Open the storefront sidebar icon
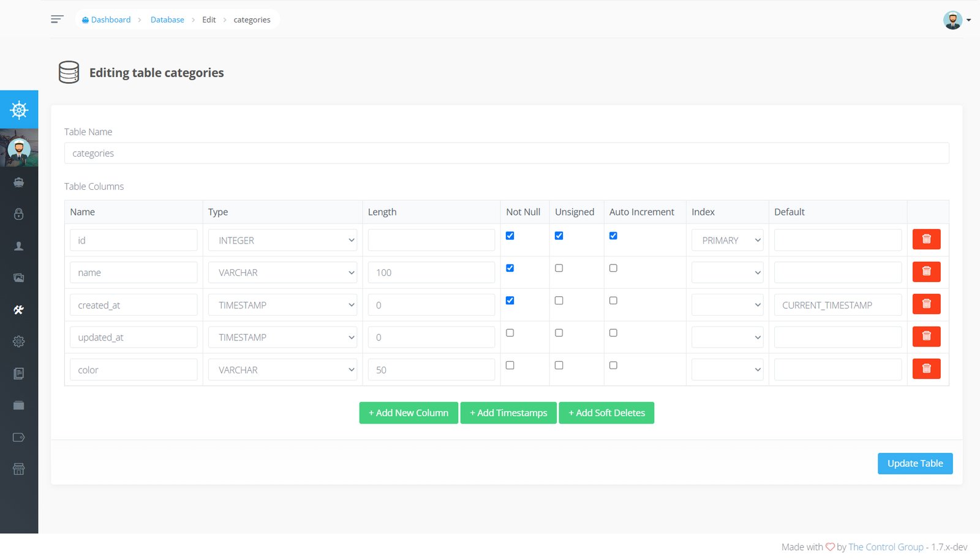 [x=19, y=469]
